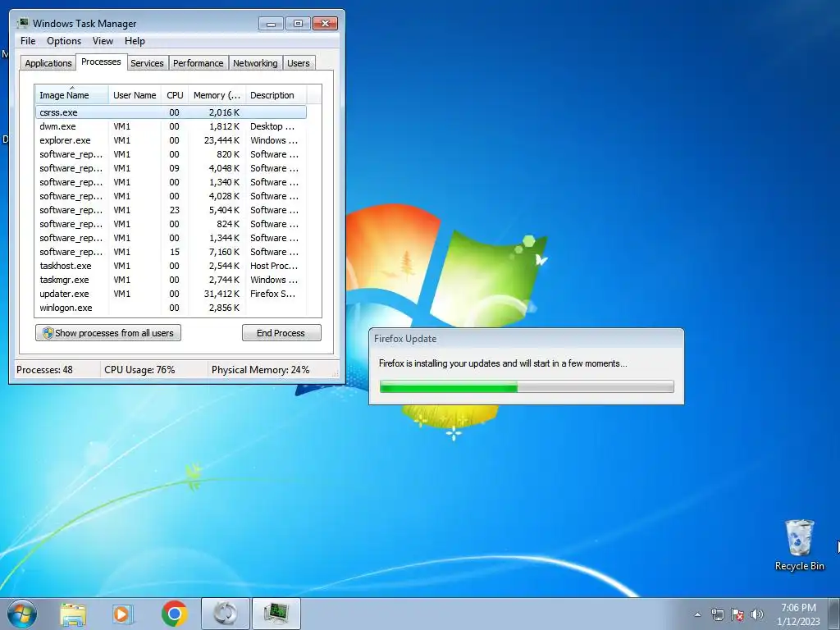Select software_rep process using 5,404 K
Screen dimensions: 840x630
click(171, 210)
